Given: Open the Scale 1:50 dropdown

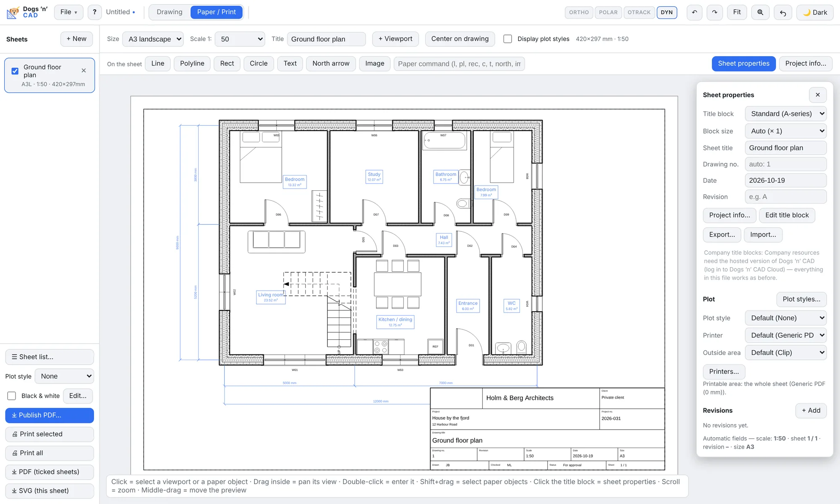Looking at the screenshot, I should coord(240,39).
